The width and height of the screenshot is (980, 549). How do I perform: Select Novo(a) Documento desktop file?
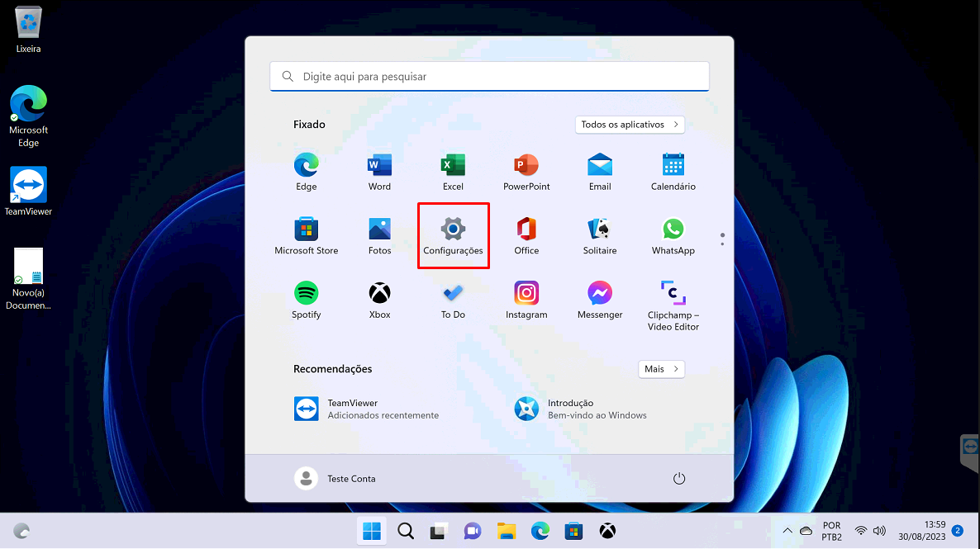point(28,278)
